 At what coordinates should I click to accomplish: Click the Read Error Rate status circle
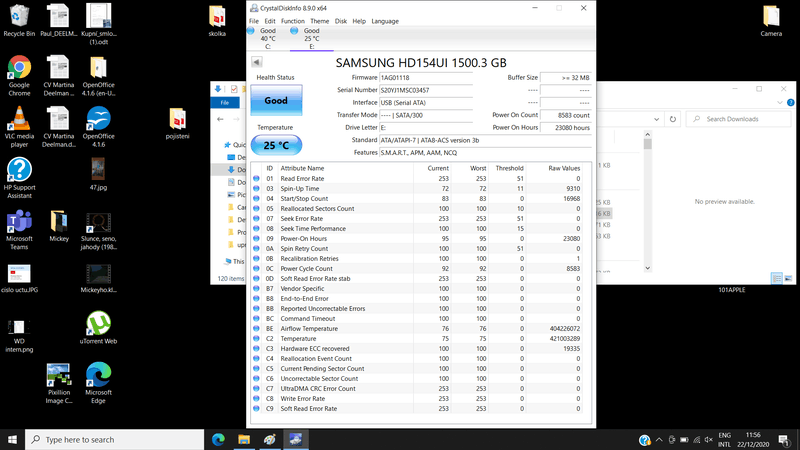[x=256, y=179]
